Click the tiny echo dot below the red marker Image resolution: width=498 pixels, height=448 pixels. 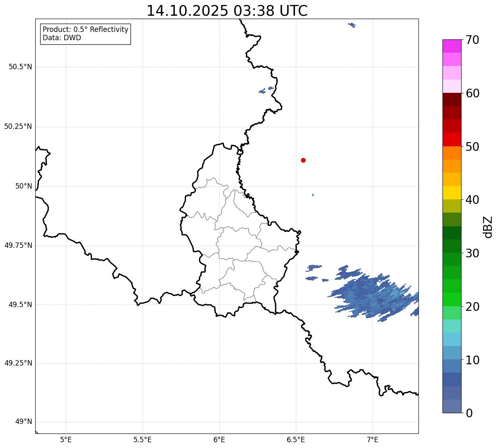coord(313,195)
